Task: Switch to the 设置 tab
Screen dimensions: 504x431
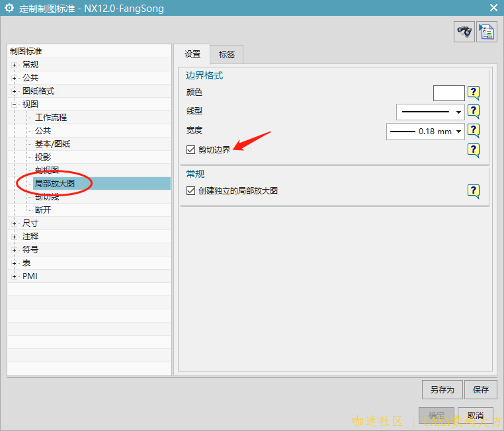Action: [192, 54]
